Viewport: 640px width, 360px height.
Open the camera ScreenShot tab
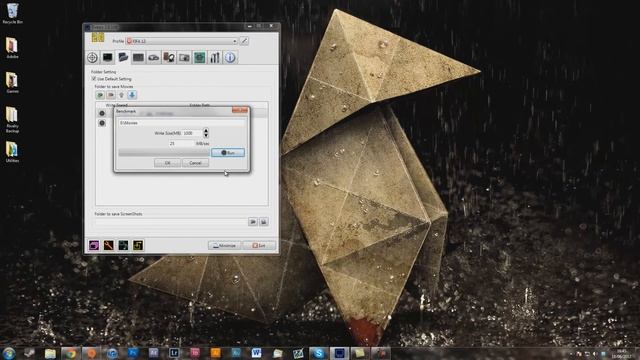(184, 58)
